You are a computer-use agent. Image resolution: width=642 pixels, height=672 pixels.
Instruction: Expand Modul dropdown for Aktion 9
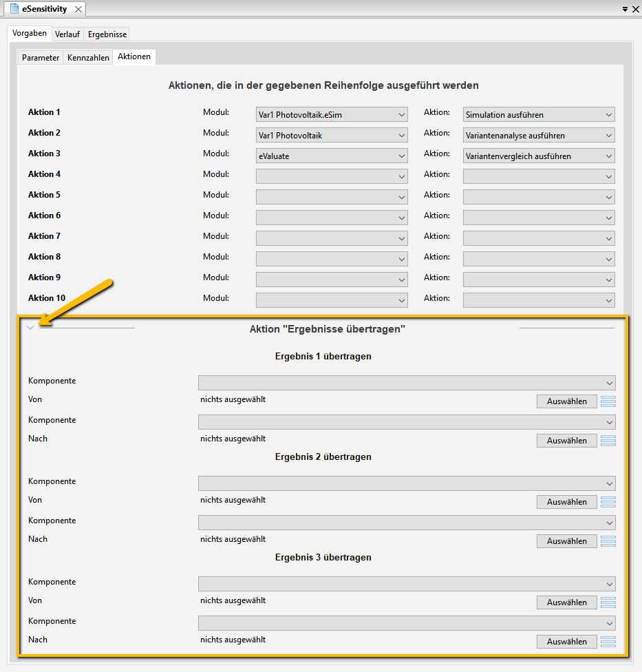[x=332, y=280]
